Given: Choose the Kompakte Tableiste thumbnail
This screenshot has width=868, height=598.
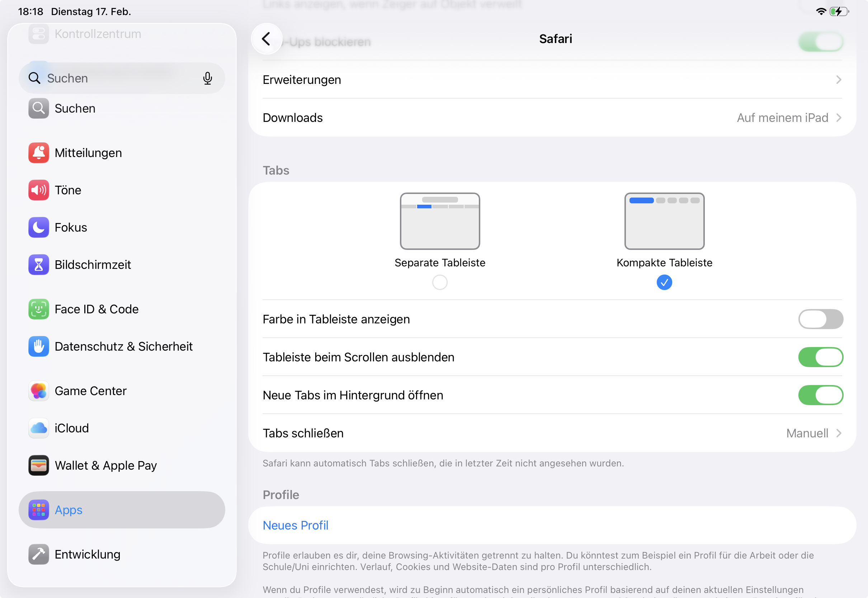Looking at the screenshot, I should click(x=664, y=221).
